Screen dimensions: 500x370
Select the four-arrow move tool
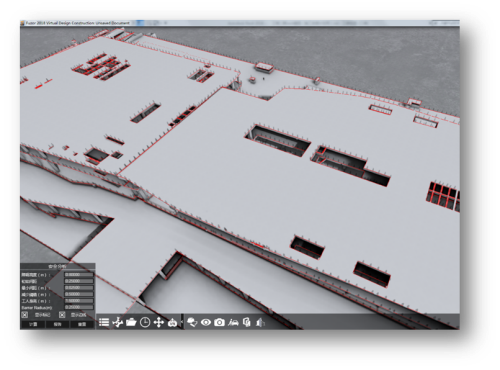click(x=159, y=322)
